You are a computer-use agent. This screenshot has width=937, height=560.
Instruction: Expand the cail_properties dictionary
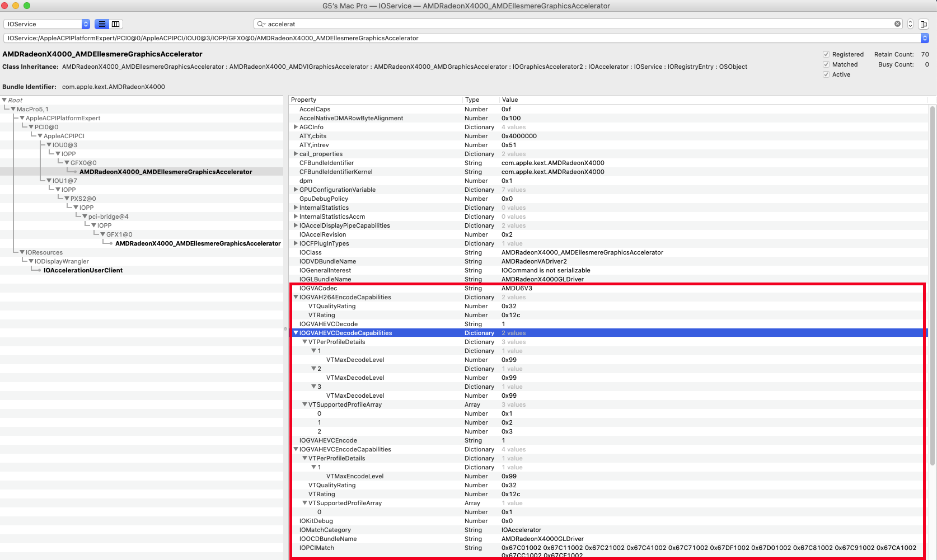point(296,154)
